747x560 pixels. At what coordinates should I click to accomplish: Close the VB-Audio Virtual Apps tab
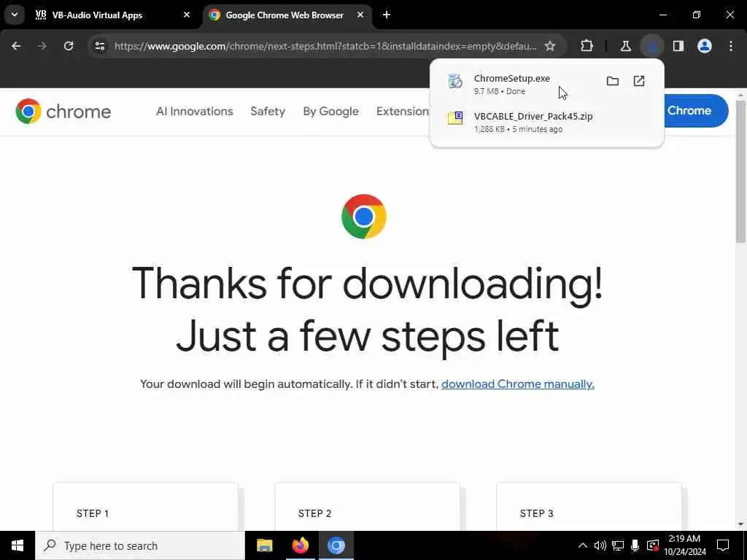pos(187,15)
